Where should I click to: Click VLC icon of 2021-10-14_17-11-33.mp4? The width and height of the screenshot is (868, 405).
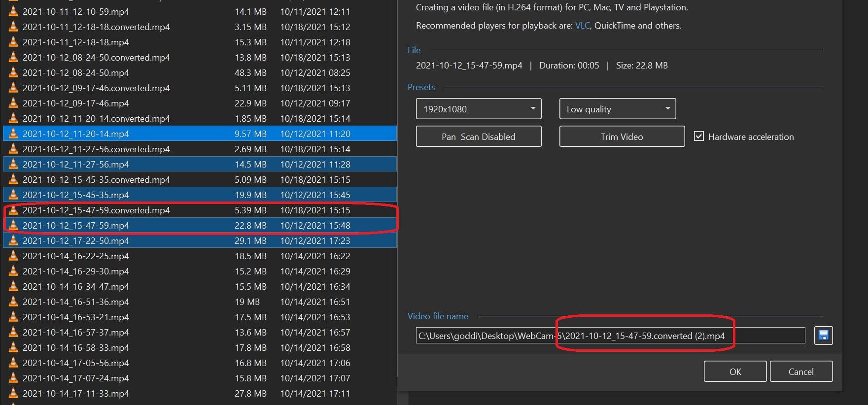tap(13, 393)
